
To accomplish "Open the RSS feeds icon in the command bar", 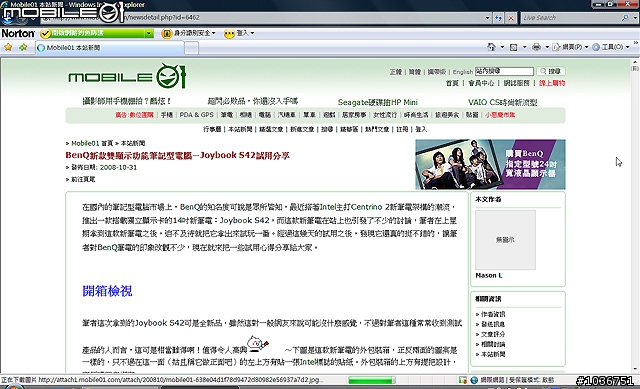I will (x=513, y=47).
